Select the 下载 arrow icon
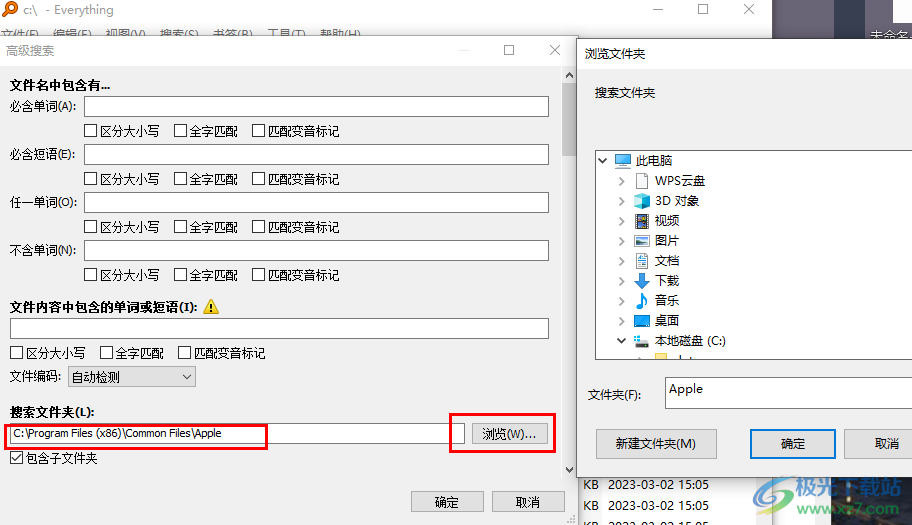 click(x=642, y=281)
